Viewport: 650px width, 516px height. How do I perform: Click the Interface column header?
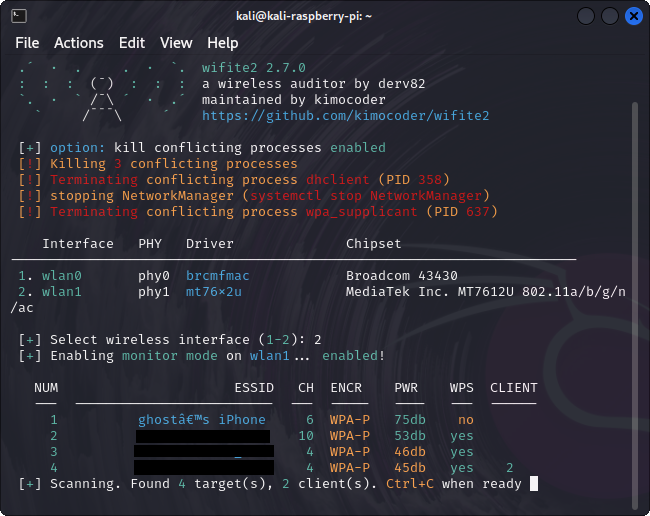[78, 244]
